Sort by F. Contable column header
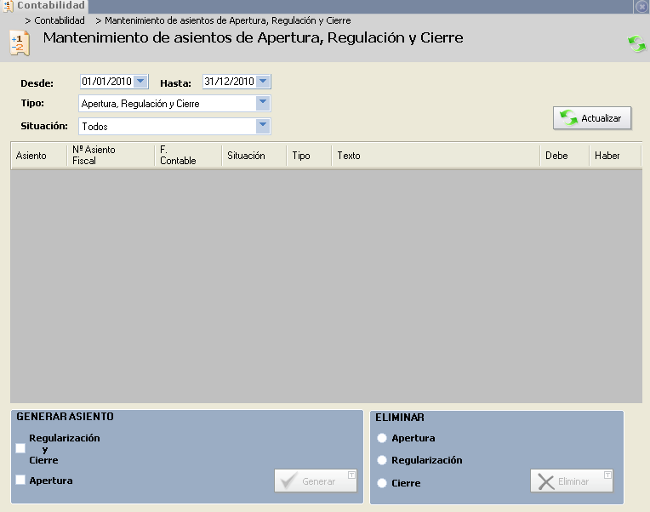This screenshot has height=512, width=650. pos(188,155)
